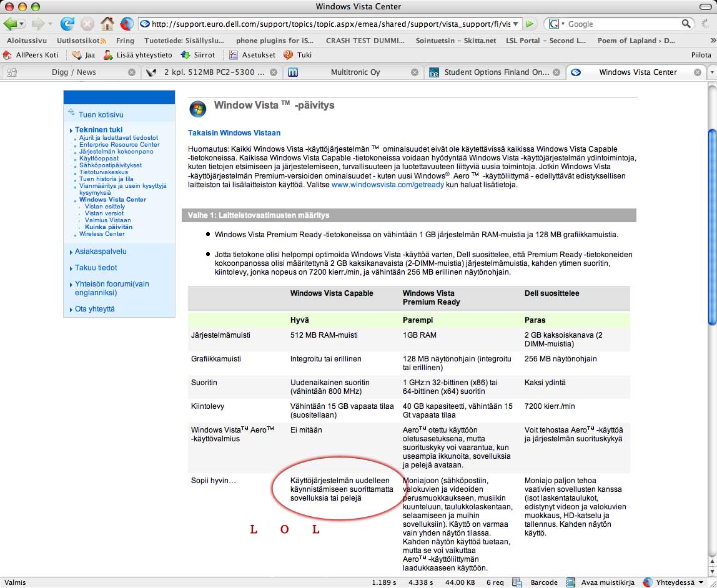Go back with the green back arrow
The image size is (717, 588).
pos(10,24)
